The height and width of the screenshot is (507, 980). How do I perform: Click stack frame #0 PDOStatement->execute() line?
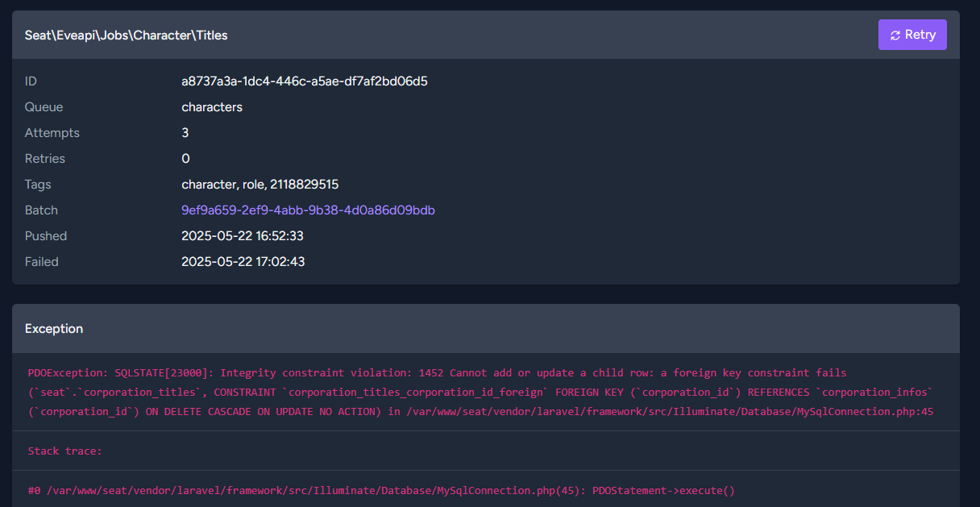[x=381, y=490]
